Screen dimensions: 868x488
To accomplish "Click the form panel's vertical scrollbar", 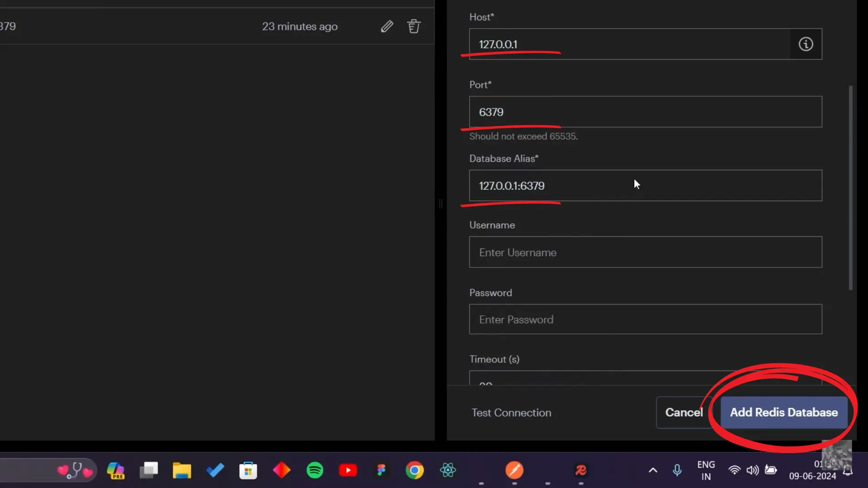I will click(850, 188).
